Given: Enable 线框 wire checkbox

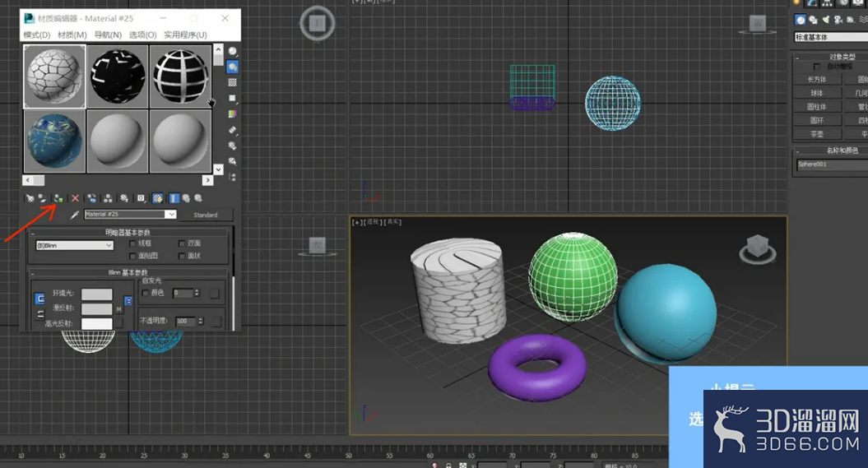Looking at the screenshot, I should tap(132, 243).
